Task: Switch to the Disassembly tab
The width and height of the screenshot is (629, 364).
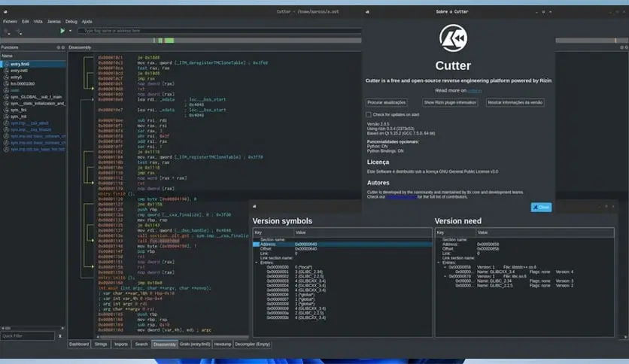Action: [x=165, y=344]
